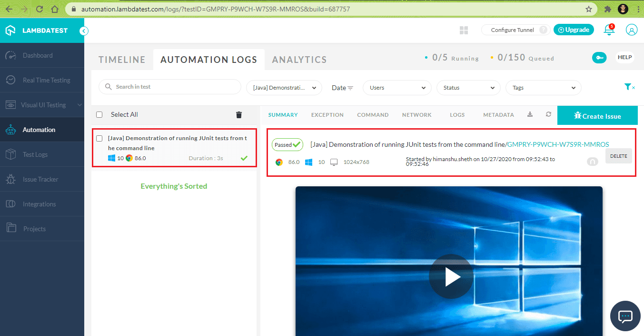
Task: Collapse the sidebar with the arrow toggle
Action: pos(84,31)
